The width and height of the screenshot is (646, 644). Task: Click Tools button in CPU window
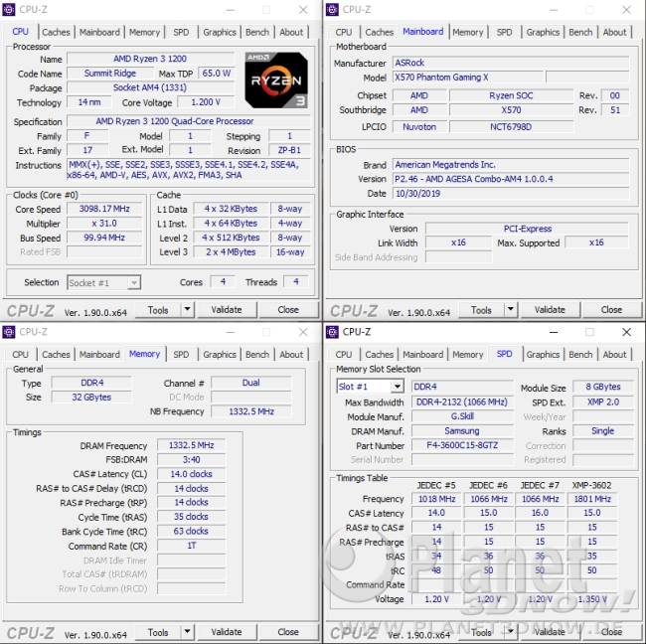point(158,310)
